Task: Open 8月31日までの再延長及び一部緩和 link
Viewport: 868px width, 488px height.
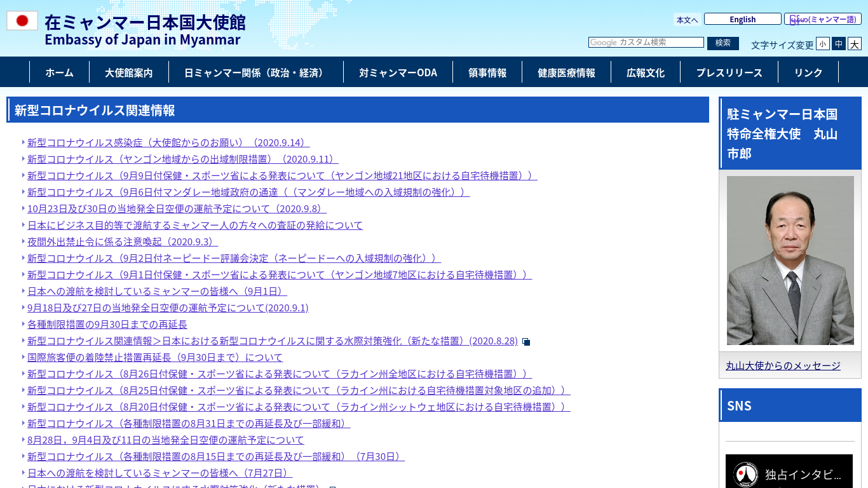Action: pyautogui.click(x=189, y=423)
